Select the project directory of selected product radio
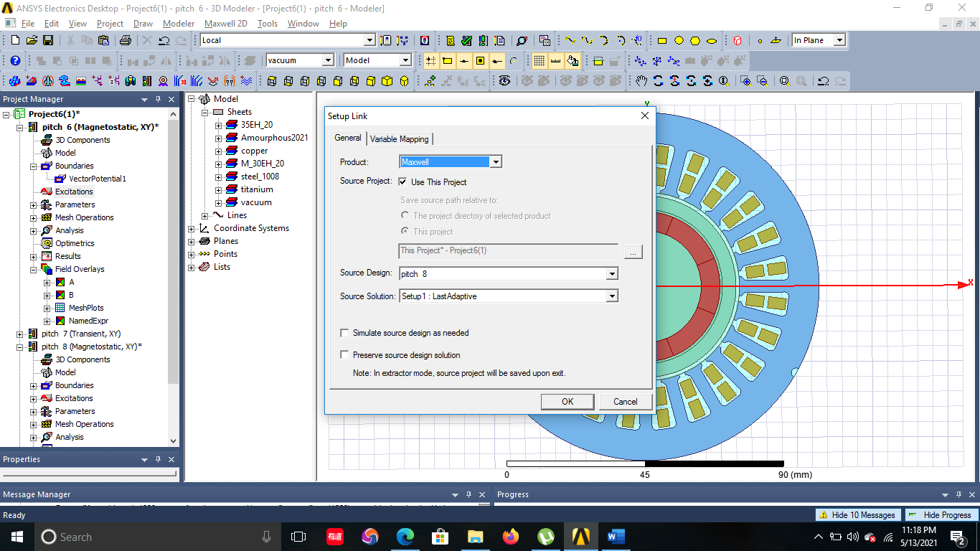980x551 pixels. click(x=405, y=215)
